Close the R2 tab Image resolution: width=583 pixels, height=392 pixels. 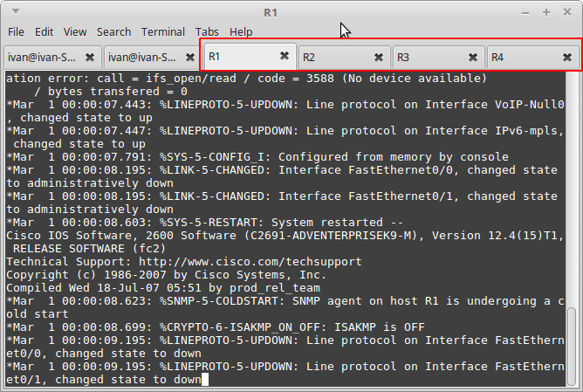(x=378, y=57)
